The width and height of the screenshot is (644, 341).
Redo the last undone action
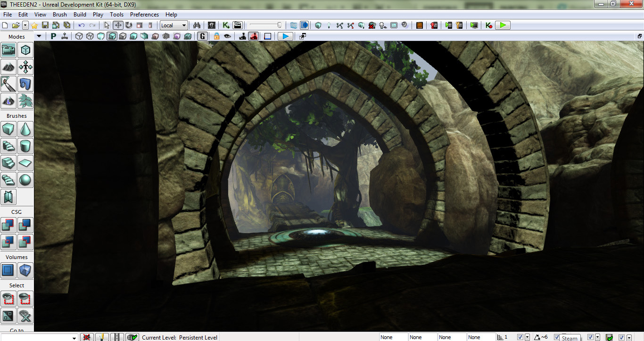tap(92, 25)
